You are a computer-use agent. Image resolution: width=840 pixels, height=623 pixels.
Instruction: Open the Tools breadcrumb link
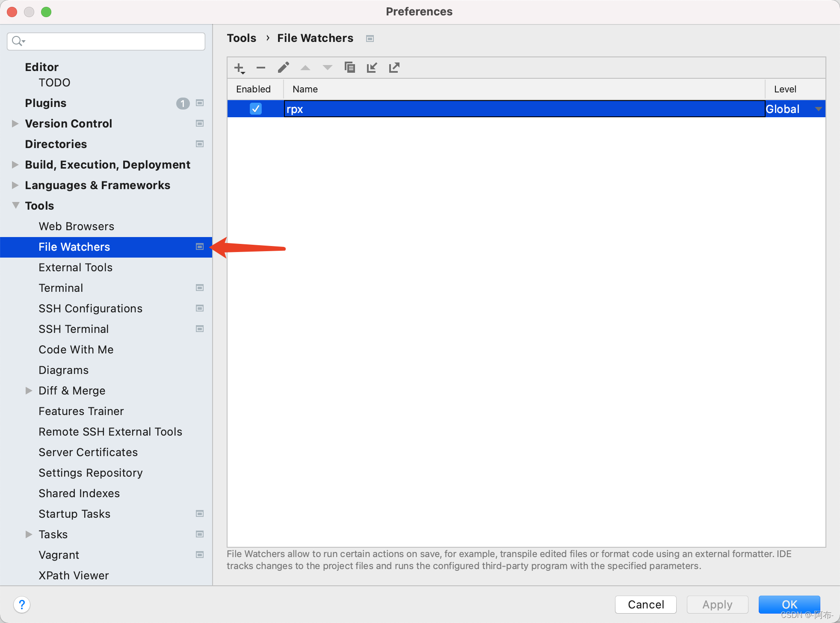[x=241, y=38]
